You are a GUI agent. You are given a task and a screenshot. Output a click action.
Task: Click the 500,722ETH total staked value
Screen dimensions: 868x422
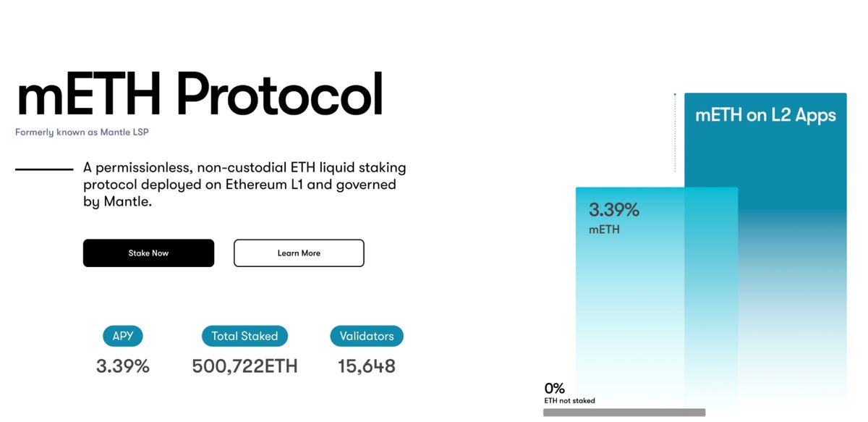[244, 366]
